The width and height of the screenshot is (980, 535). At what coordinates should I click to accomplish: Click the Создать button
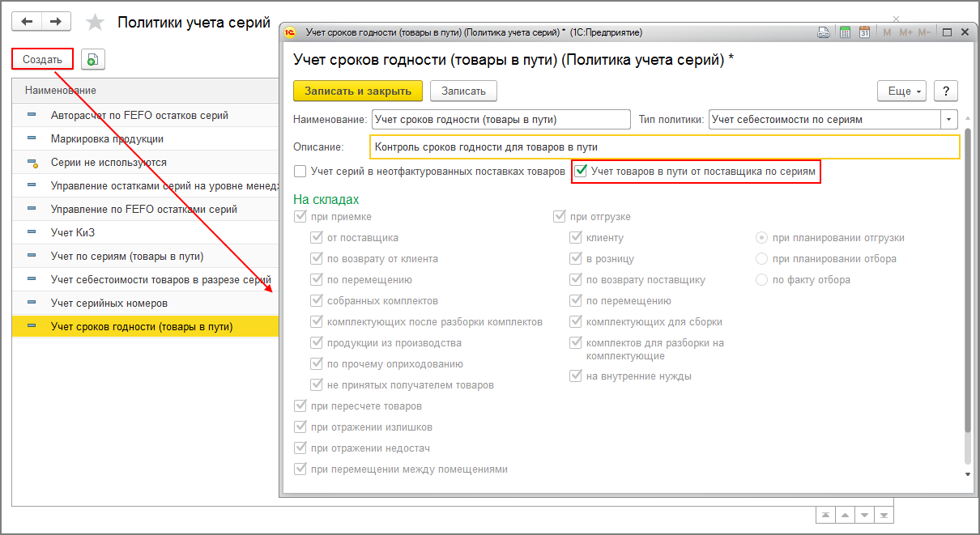42,60
